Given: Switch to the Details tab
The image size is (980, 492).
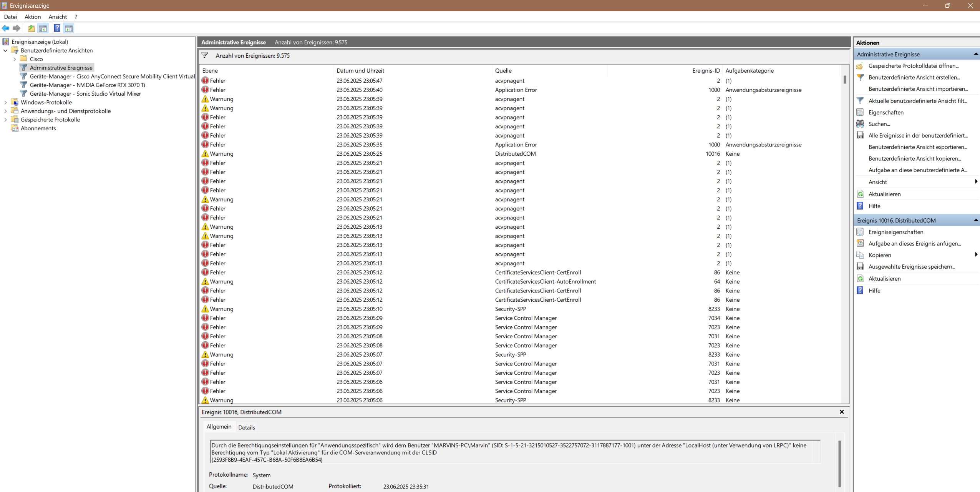Looking at the screenshot, I should pyautogui.click(x=246, y=427).
